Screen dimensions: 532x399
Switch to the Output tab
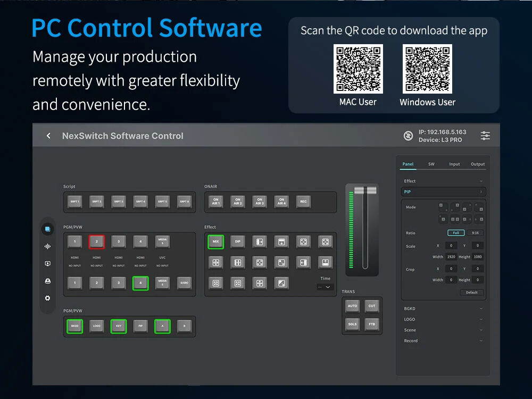coord(477,164)
